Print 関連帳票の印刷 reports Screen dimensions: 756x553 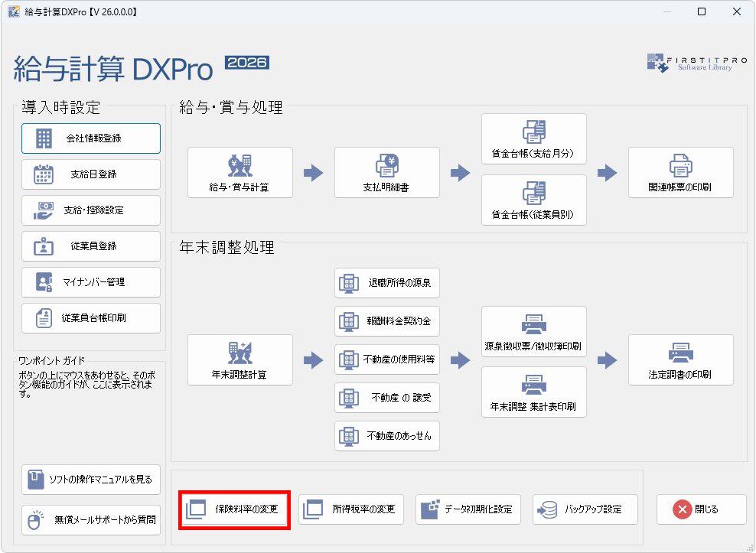pyautogui.click(x=680, y=173)
